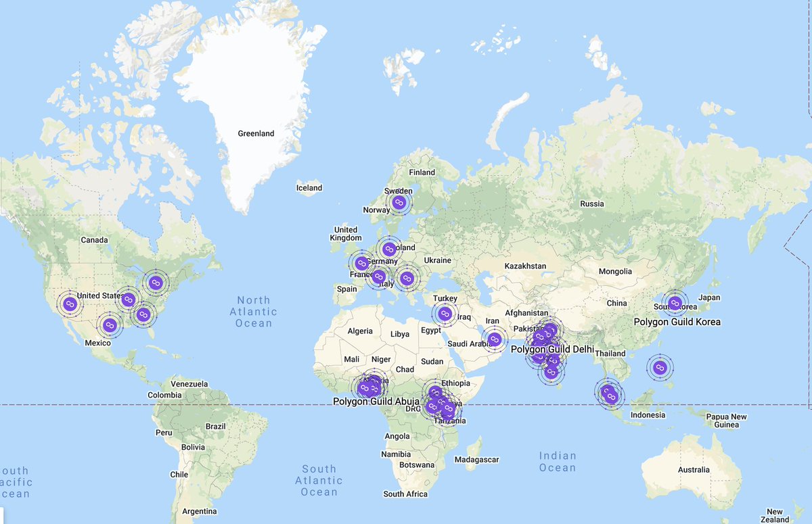Click the Indonesia country label
The height and width of the screenshot is (524, 812).
click(x=647, y=415)
